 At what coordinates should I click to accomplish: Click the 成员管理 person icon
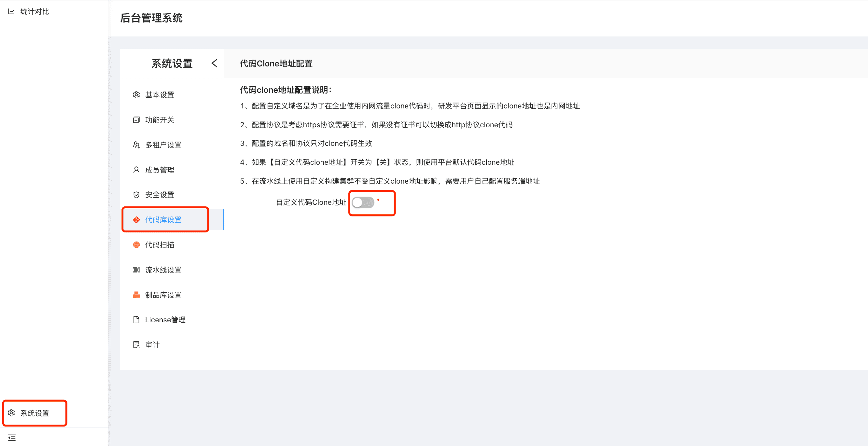[136, 170]
